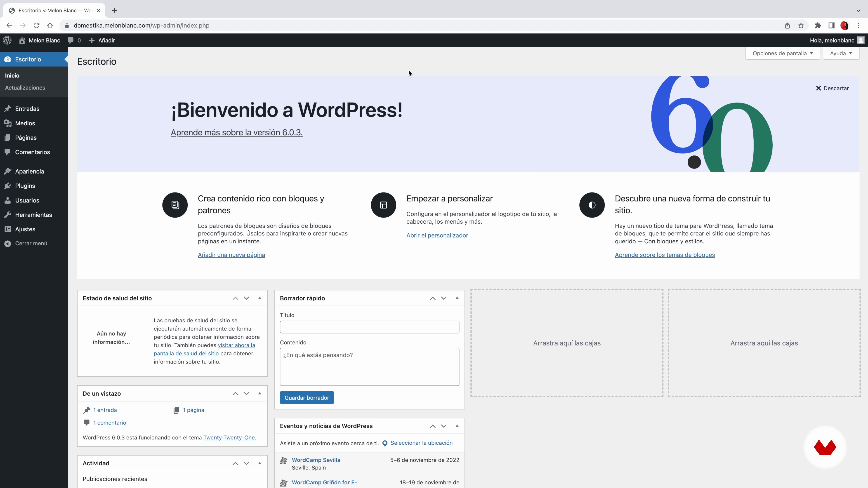This screenshot has width=868, height=488.
Task: Move Estado de salud del sitio panel down
Action: pos(247,298)
